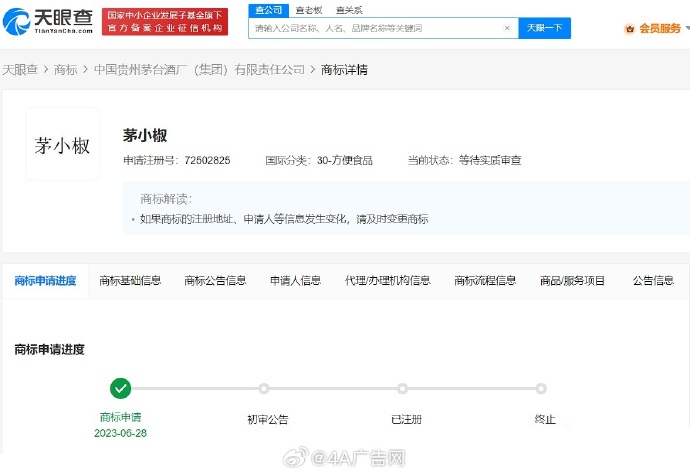This screenshot has height=474, width=690.
Task: Click the 已注册 step label
Action: pyautogui.click(x=406, y=419)
